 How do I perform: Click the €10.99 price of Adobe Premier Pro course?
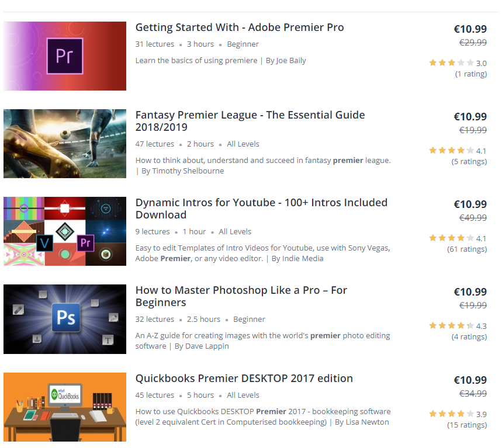tap(470, 29)
